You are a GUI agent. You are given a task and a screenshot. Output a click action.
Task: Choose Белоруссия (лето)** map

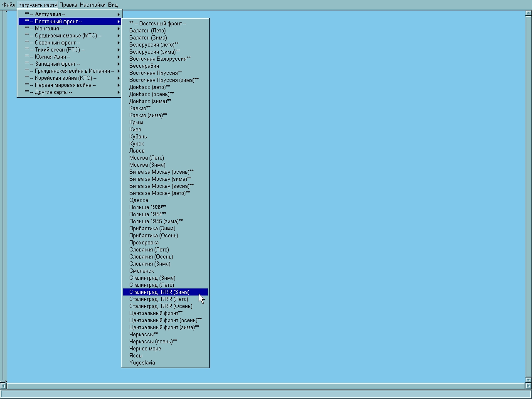165,45
